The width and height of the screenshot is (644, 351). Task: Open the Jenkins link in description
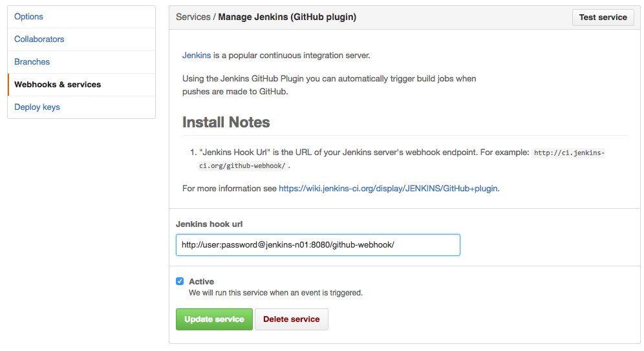tap(197, 55)
